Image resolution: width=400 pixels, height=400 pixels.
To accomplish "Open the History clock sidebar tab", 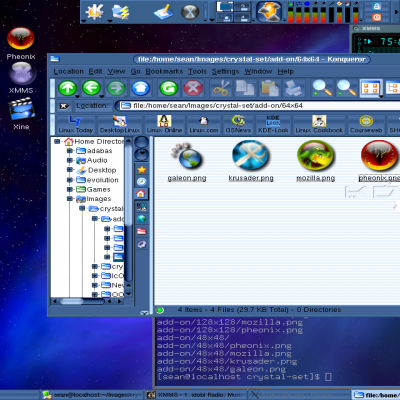I will [x=142, y=182].
